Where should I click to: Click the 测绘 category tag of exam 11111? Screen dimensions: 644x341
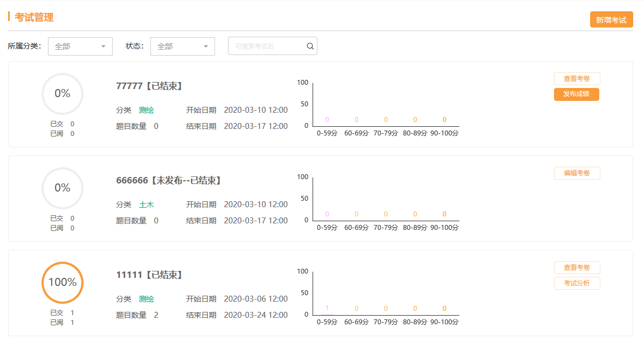click(x=146, y=299)
